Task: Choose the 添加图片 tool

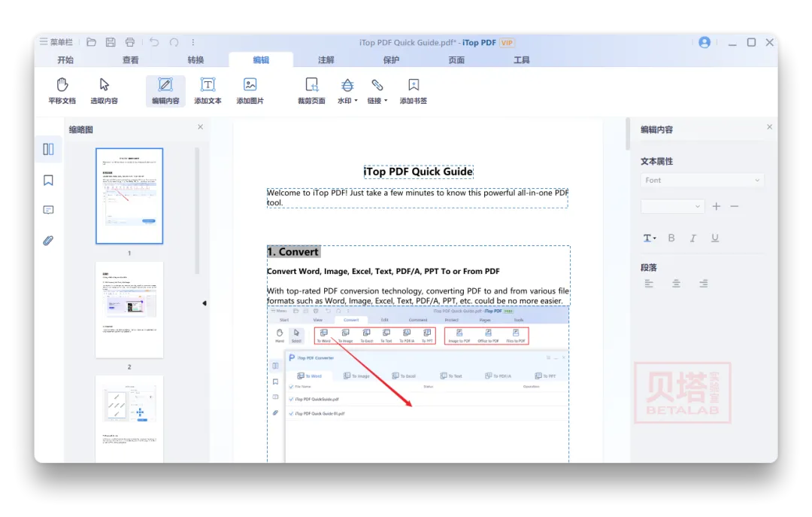Action: (250, 91)
